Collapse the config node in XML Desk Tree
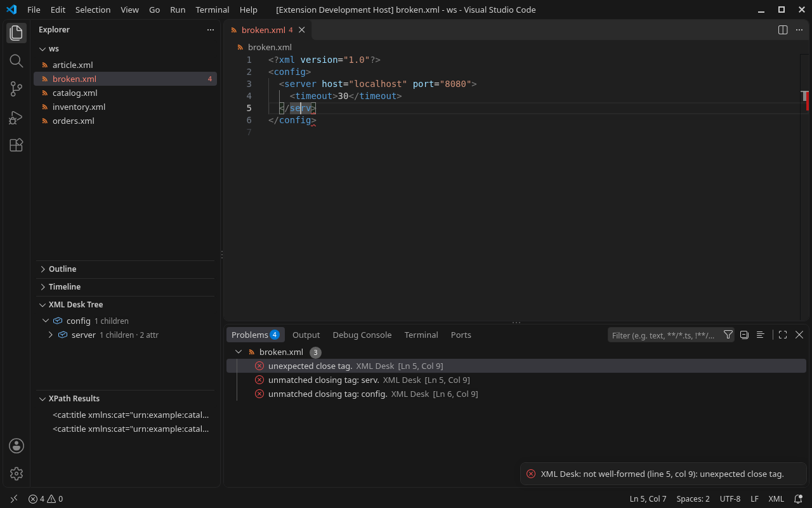812x508 pixels. click(x=46, y=321)
